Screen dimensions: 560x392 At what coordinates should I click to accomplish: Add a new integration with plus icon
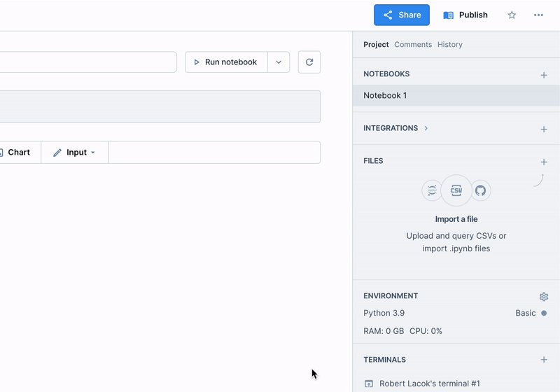click(x=544, y=129)
